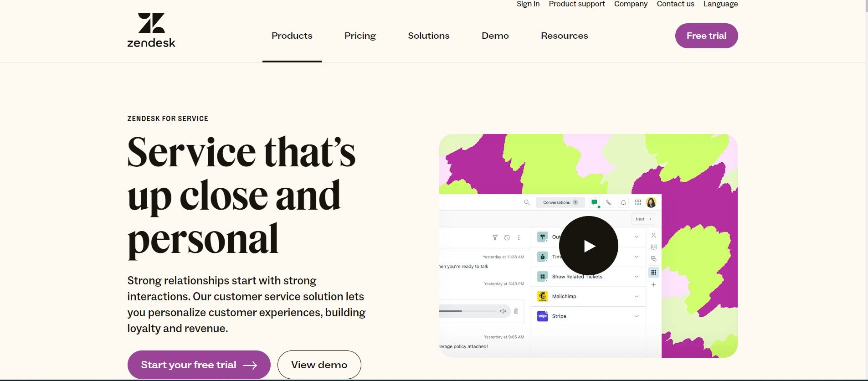Click the knowledge book icon in the side rail
Viewport: 868px width, 381px height.
[653, 247]
